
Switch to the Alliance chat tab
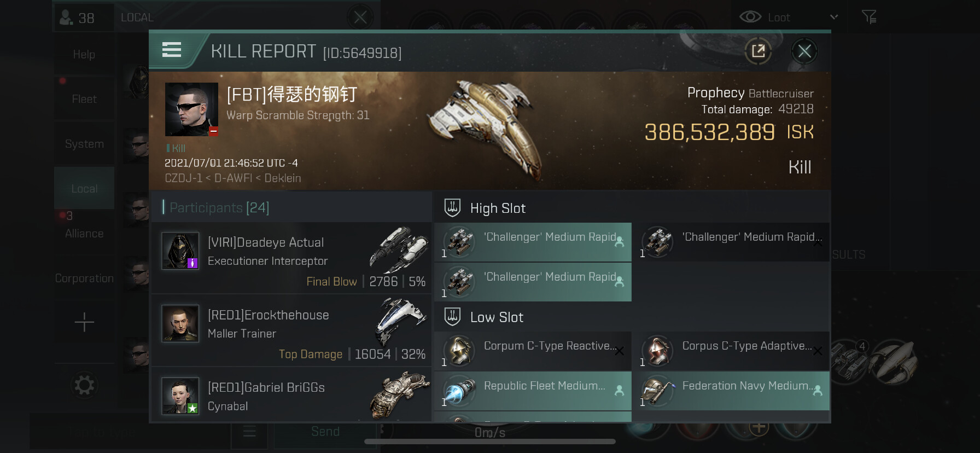84,234
